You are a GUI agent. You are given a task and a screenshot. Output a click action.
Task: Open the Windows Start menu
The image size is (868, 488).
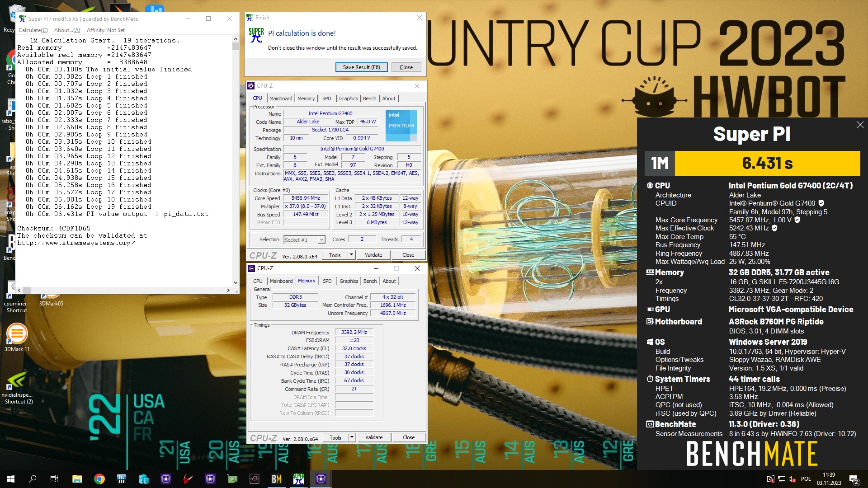coord(11,479)
